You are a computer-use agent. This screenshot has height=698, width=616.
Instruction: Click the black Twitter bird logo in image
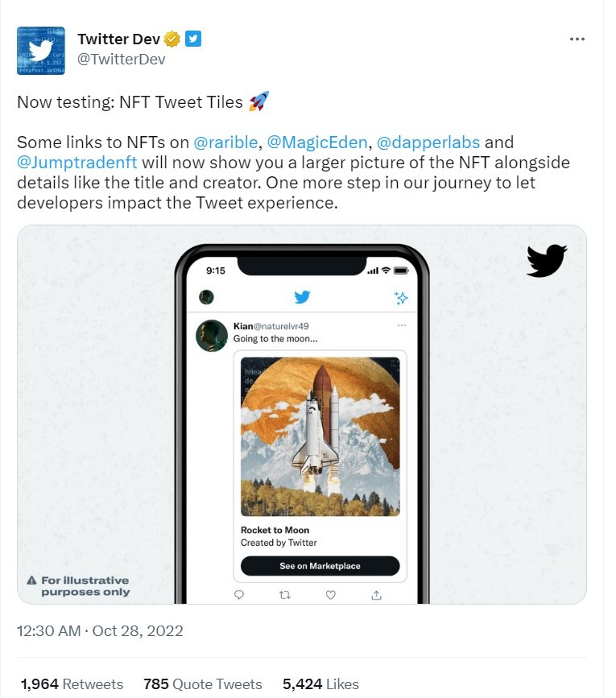point(547,260)
